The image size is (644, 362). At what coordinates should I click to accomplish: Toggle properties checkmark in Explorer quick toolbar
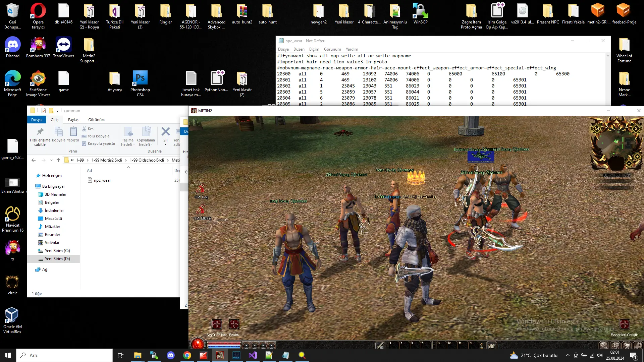[x=44, y=111]
